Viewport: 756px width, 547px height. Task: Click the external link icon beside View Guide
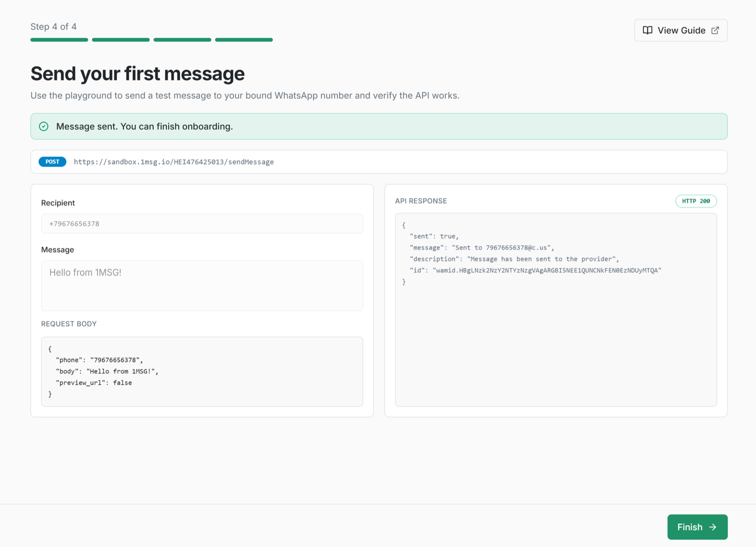coord(715,30)
